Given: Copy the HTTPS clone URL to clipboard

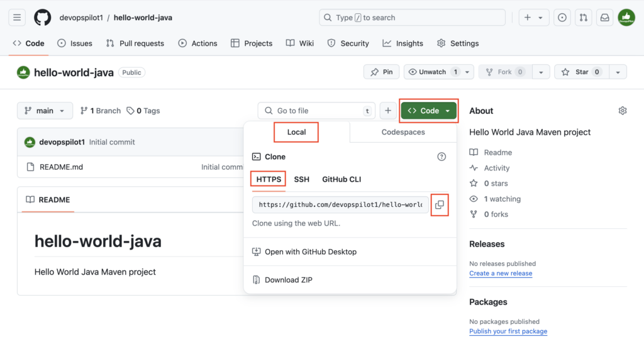Looking at the screenshot, I should (x=440, y=204).
